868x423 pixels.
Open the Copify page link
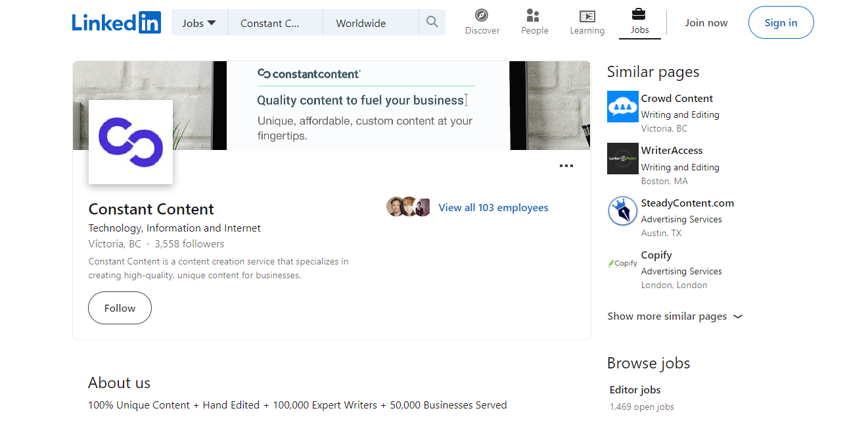656,255
